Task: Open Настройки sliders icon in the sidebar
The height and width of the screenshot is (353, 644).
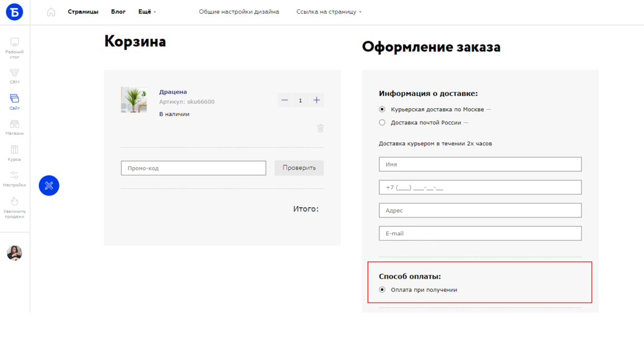Action: click(x=14, y=175)
